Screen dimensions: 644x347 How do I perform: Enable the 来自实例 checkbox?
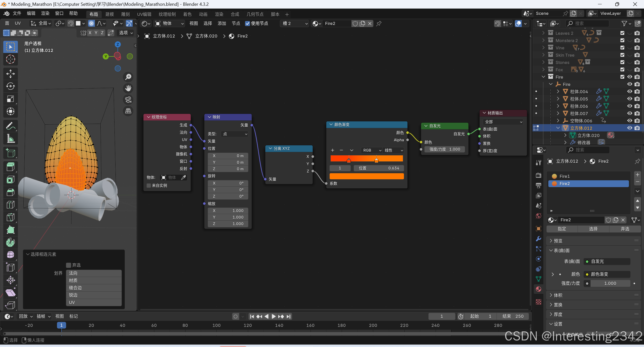click(149, 186)
